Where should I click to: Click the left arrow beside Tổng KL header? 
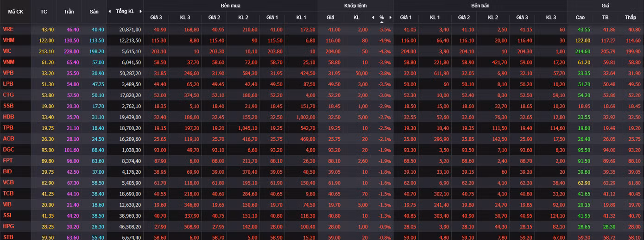point(110,11)
